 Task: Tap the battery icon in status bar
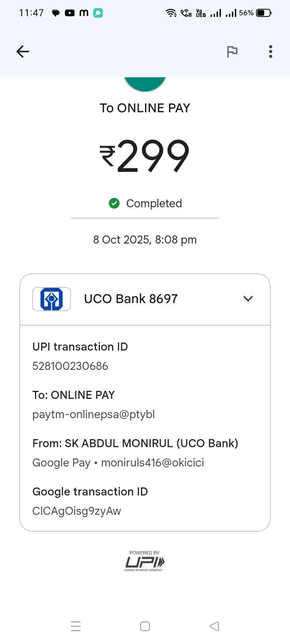[x=264, y=13]
